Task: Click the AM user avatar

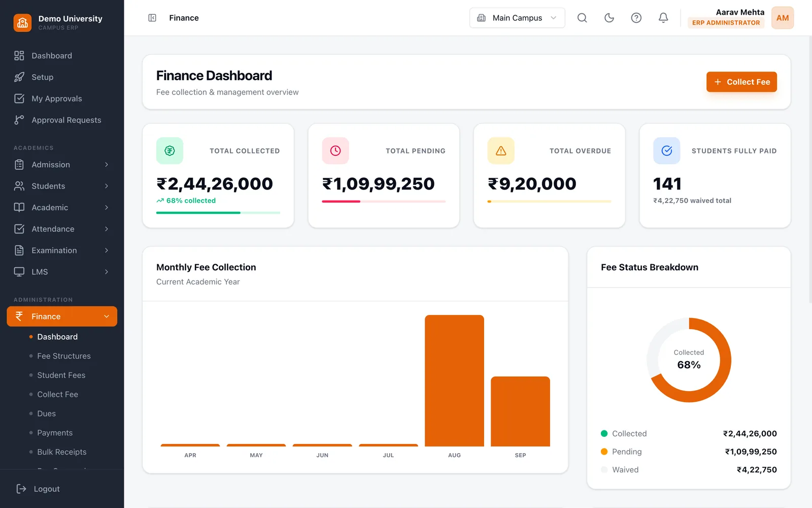Action: [783, 18]
